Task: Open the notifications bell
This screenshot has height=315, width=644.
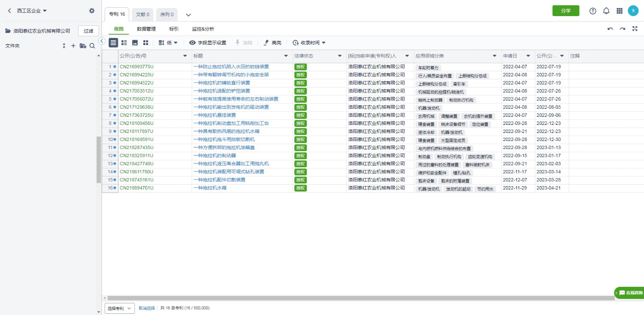Action: coord(606,11)
